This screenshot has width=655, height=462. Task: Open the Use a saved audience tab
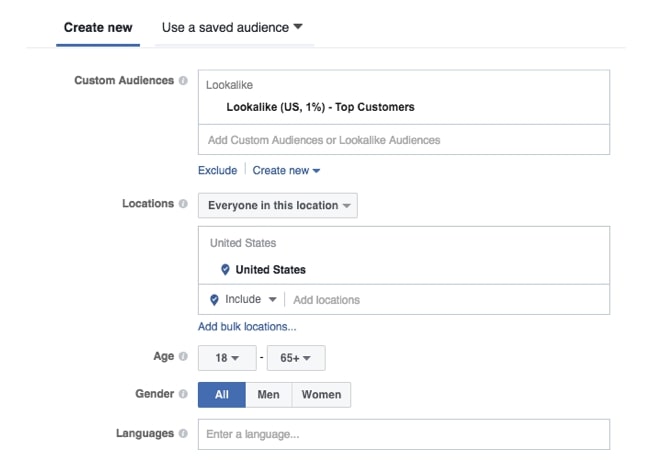(x=232, y=28)
